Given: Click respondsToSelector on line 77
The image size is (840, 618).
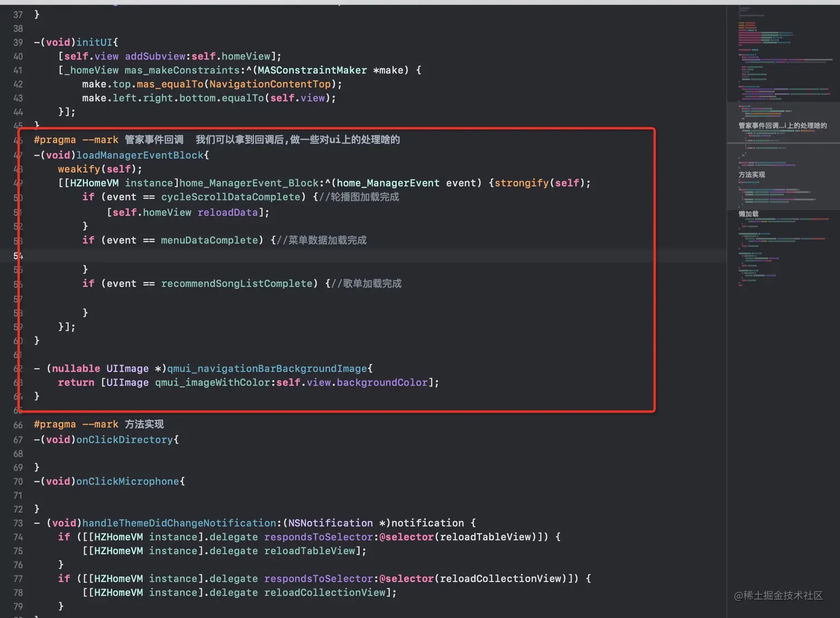Looking at the screenshot, I should [x=318, y=579].
